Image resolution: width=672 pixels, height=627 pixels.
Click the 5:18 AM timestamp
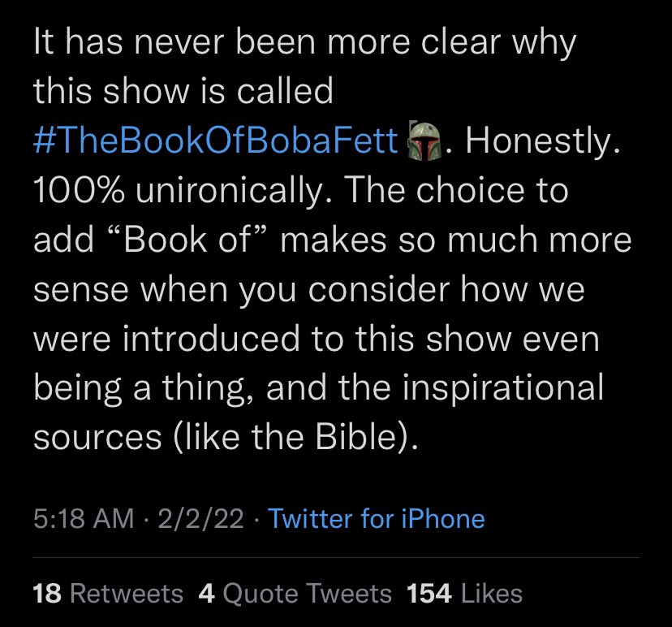pyautogui.click(x=84, y=518)
